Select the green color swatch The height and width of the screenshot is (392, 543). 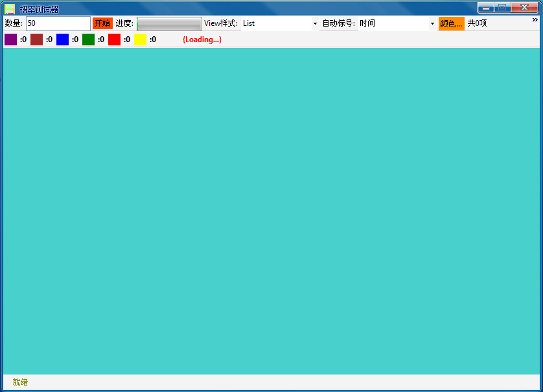88,40
